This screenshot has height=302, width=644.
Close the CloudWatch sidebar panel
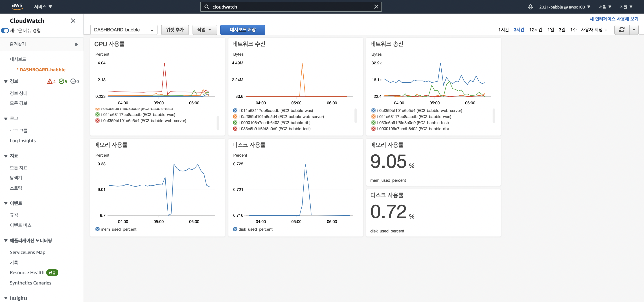coord(73,21)
